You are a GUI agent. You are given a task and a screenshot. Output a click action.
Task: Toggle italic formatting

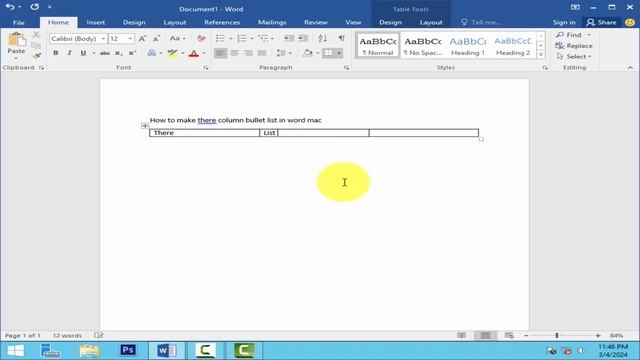69,53
